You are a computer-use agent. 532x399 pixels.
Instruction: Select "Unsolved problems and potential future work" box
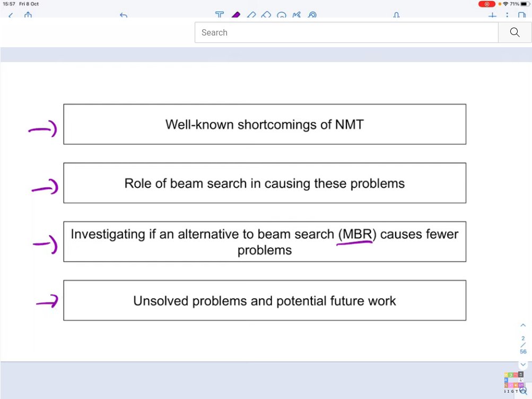[265, 300]
